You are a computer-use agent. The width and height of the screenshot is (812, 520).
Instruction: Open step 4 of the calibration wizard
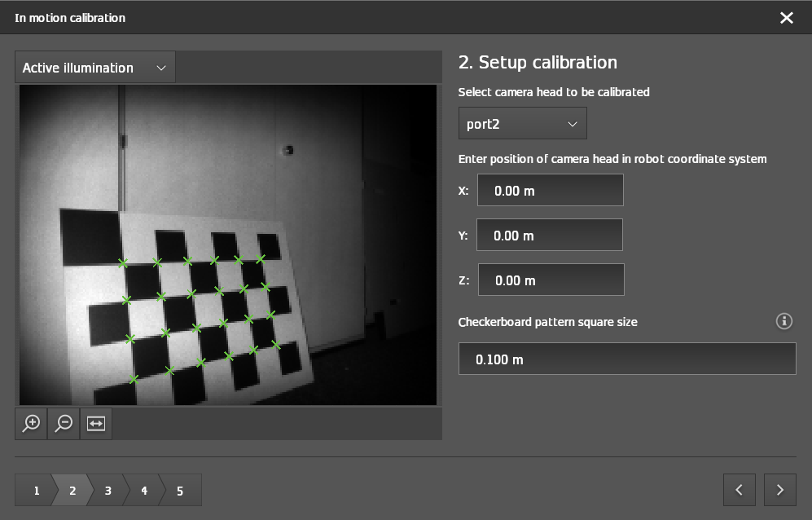pos(144,491)
